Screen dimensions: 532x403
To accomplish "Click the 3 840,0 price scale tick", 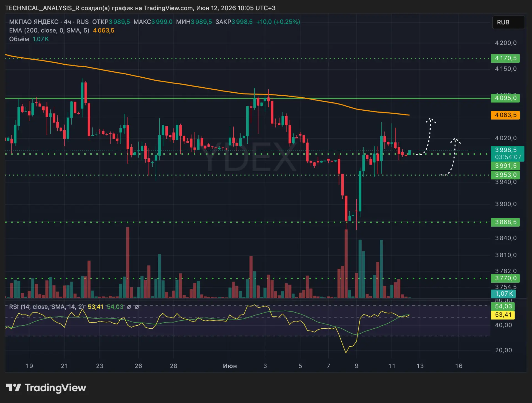I will point(506,238).
